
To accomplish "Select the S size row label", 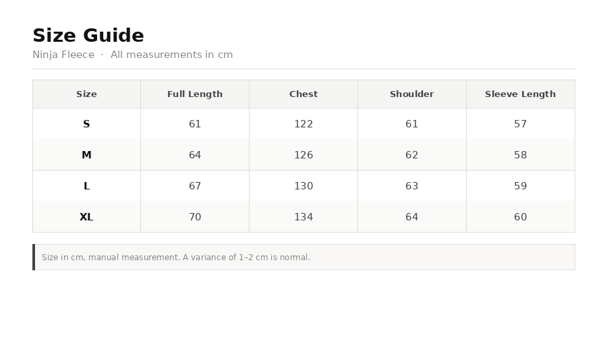I will click(86, 124).
